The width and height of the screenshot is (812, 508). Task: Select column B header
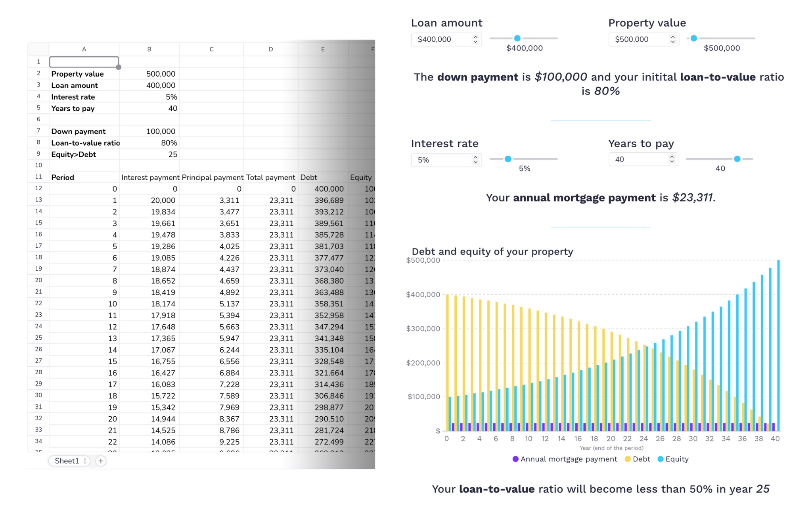coord(149,49)
